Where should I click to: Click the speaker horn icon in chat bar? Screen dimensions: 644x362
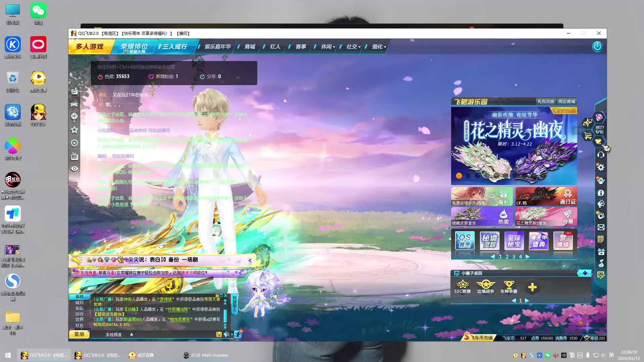(227, 334)
